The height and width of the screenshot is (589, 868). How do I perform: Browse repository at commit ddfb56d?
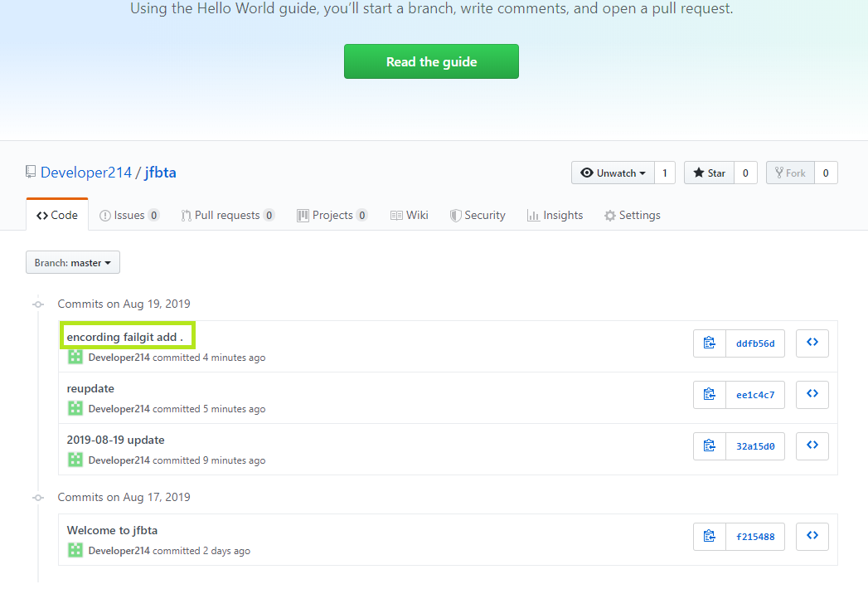click(812, 343)
